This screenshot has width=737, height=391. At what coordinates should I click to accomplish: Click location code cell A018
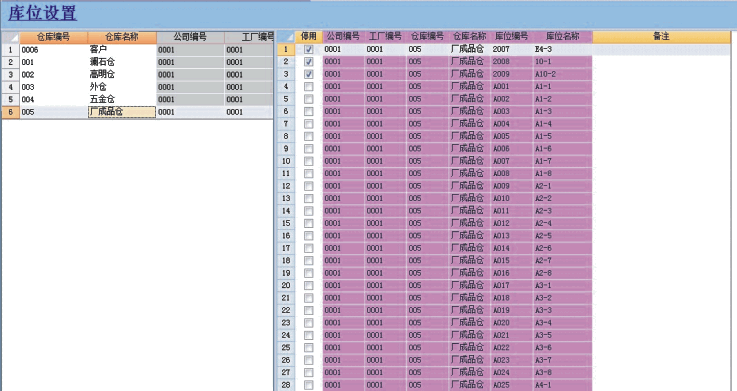pos(512,298)
